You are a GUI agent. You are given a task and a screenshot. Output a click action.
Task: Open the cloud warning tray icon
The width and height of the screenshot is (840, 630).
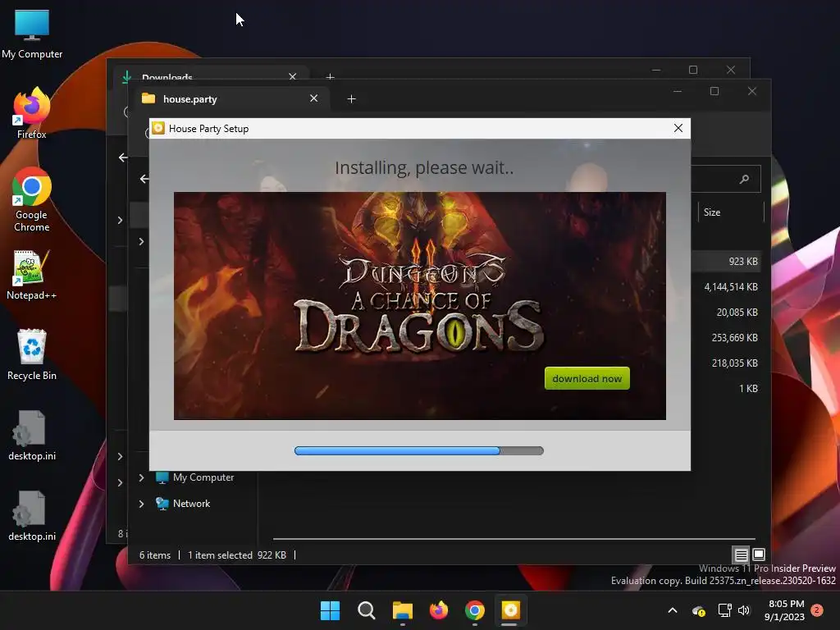tap(699, 610)
